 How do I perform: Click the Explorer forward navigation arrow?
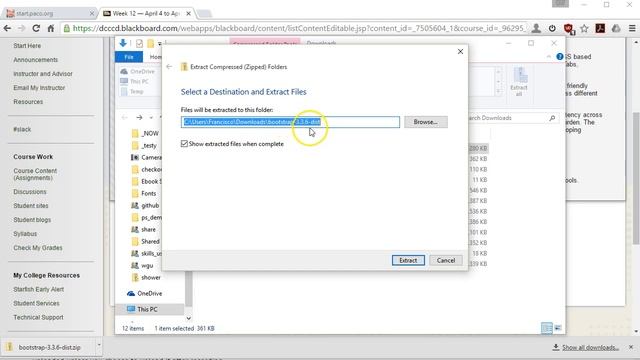pyautogui.click(x=139, y=118)
